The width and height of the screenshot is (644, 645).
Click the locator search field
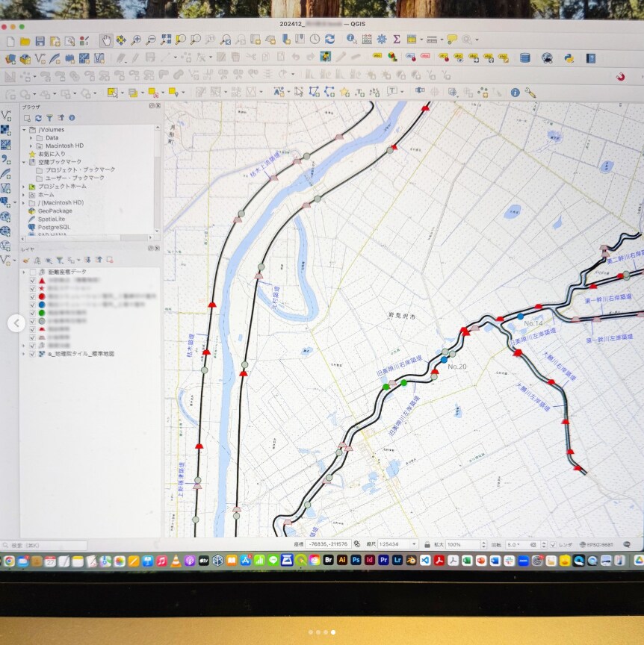[44, 546]
